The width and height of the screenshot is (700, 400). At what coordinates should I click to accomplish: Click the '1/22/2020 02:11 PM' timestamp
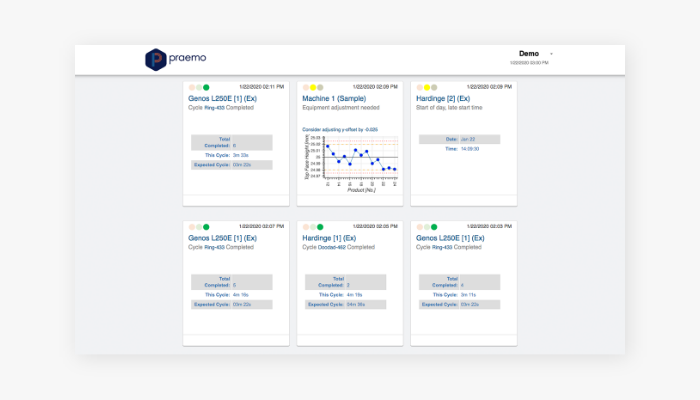pos(261,87)
